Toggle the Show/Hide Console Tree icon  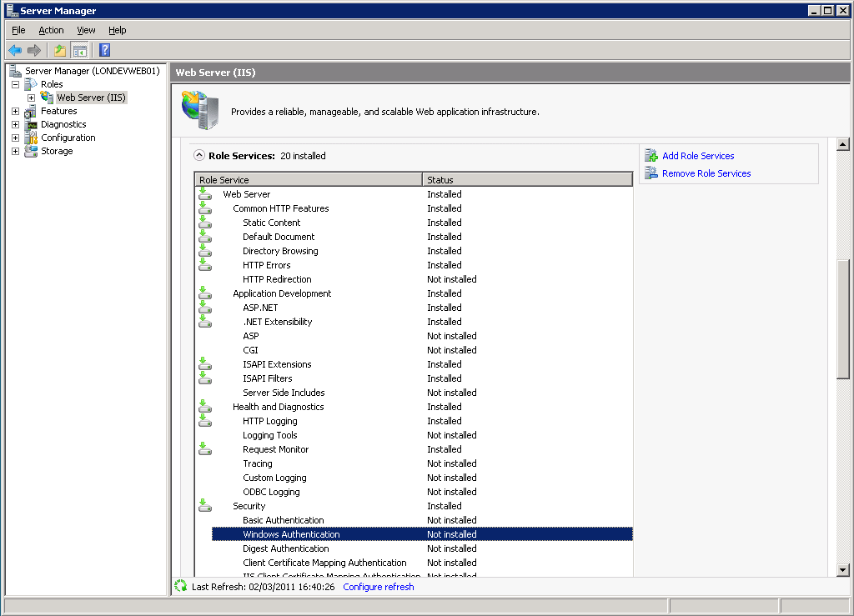coord(79,51)
